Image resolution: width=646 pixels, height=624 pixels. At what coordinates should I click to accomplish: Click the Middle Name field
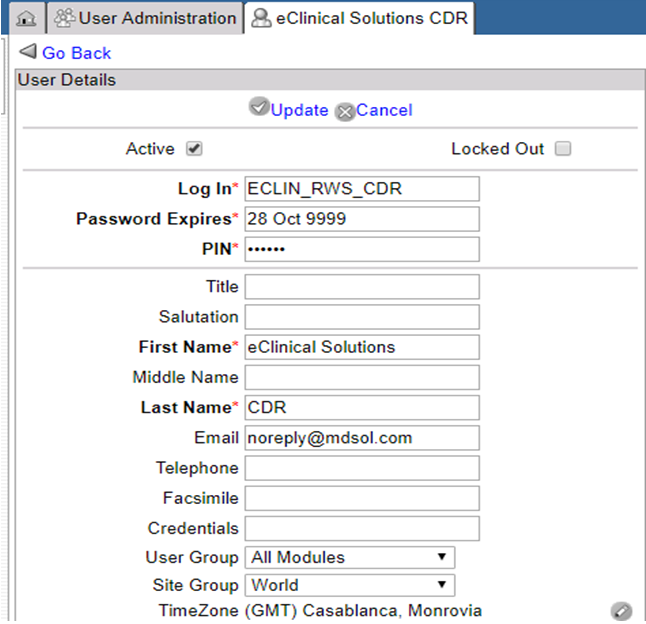click(362, 377)
